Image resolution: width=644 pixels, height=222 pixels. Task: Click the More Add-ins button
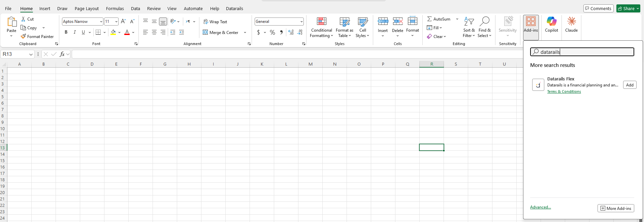pos(616,208)
